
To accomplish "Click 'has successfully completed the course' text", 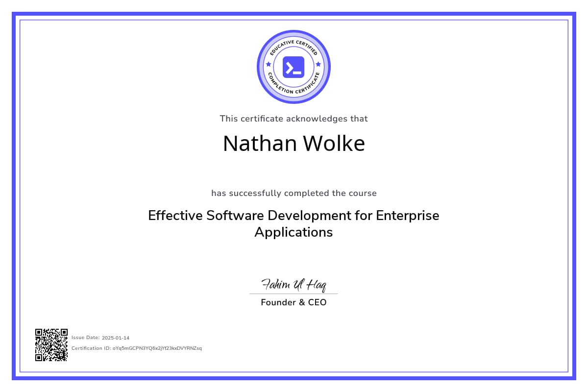I will (x=294, y=193).
